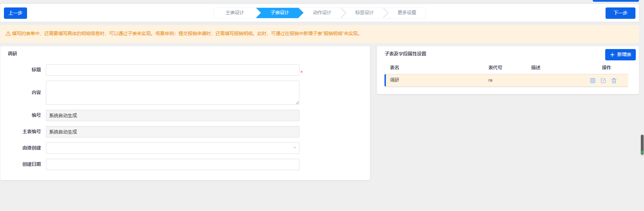Switch to the 主表设计 step
Screen dimensions: 644x211
tap(235, 13)
